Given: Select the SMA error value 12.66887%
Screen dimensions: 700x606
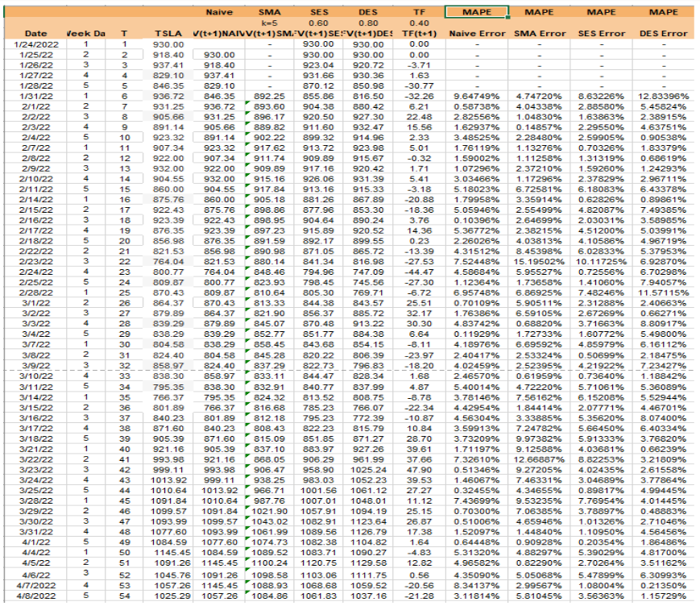Looking at the screenshot, I should 539,459.
